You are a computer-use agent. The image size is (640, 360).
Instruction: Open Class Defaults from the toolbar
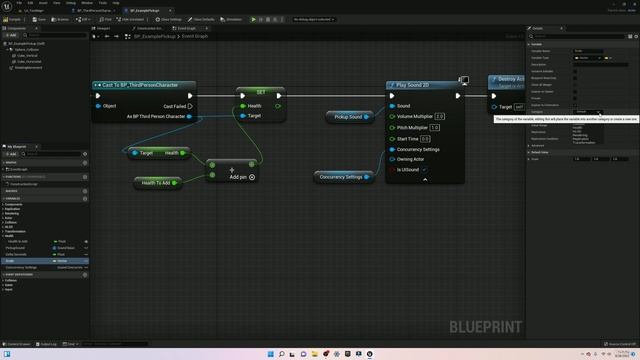point(201,19)
